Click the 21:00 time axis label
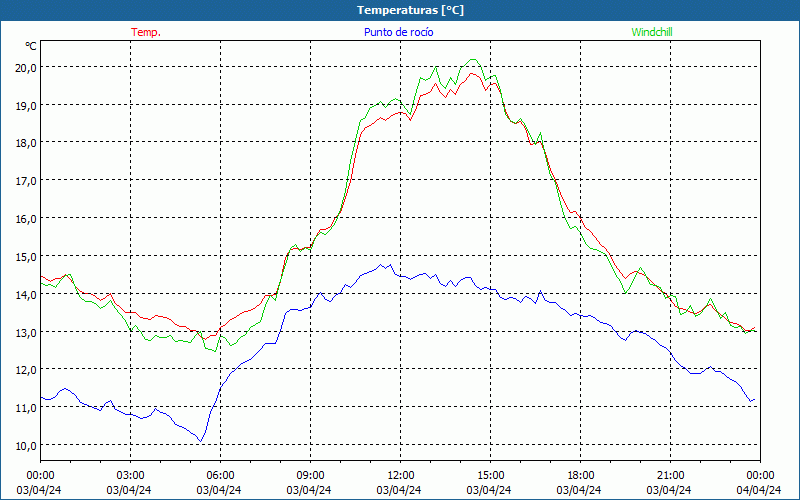800x500 pixels. [x=670, y=476]
